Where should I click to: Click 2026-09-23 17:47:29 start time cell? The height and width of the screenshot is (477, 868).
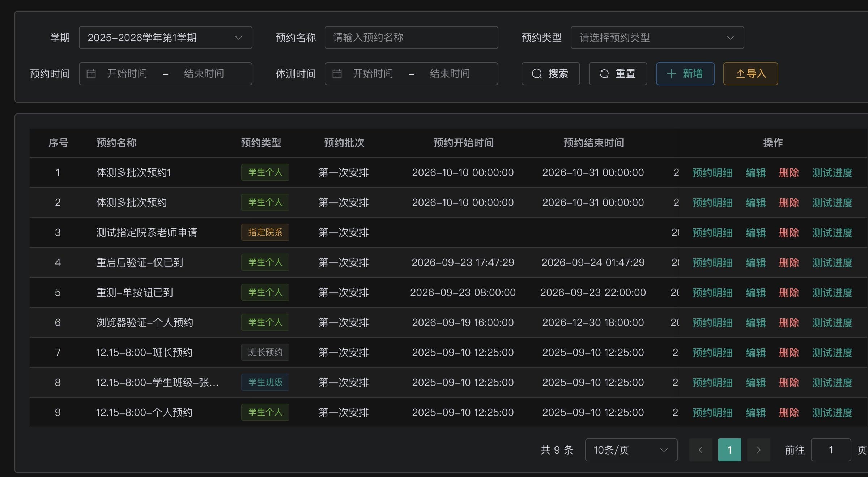[x=463, y=262]
